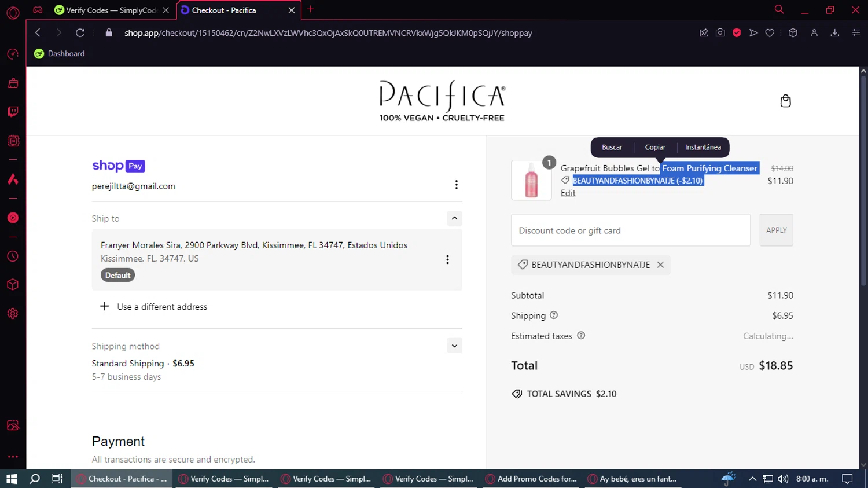Screen dimensions: 868x488
Task: Choose Copiar in selection popup
Action: 655,147
